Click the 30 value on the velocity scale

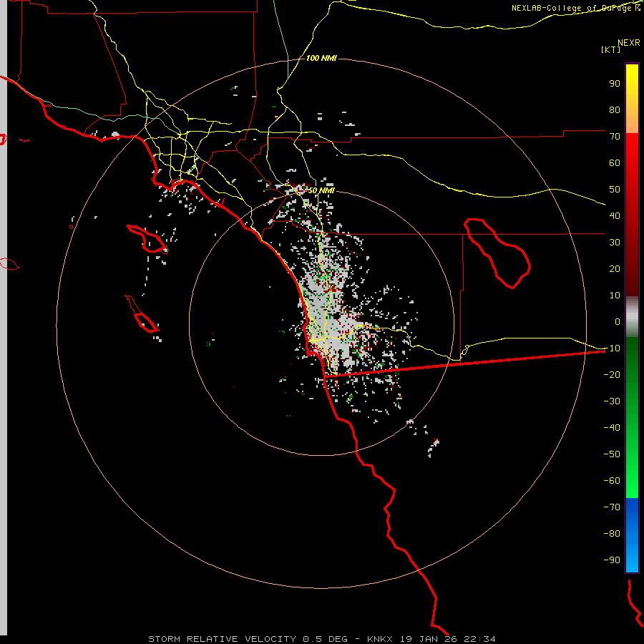tap(615, 243)
